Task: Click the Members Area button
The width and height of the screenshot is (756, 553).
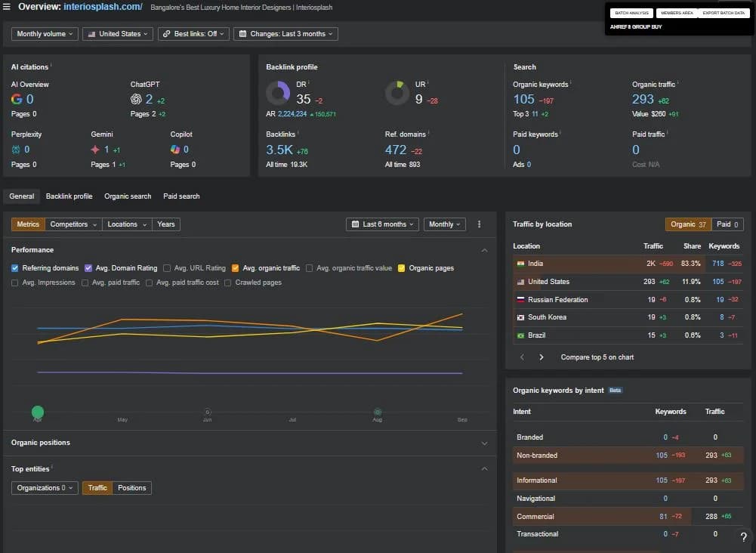Action: pos(677,13)
